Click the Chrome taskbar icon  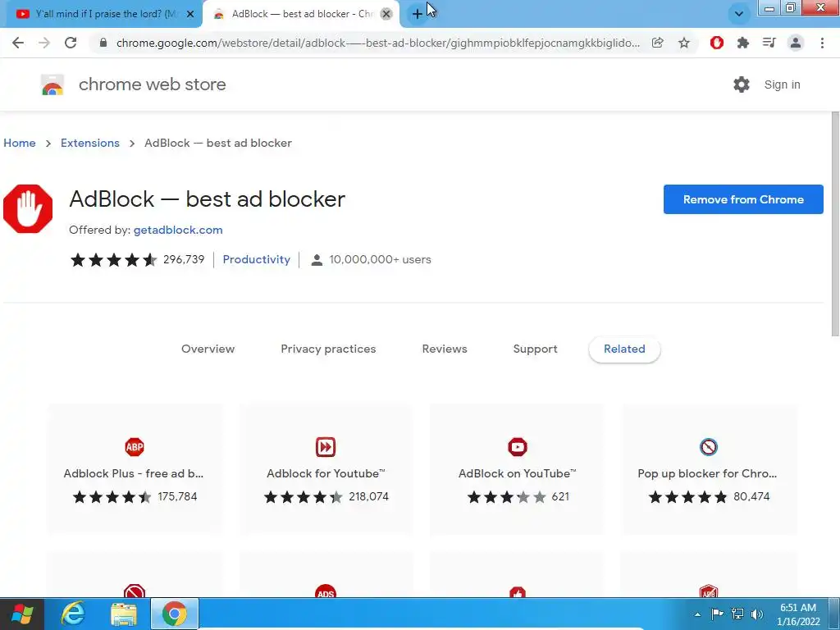pyautogui.click(x=174, y=614)
